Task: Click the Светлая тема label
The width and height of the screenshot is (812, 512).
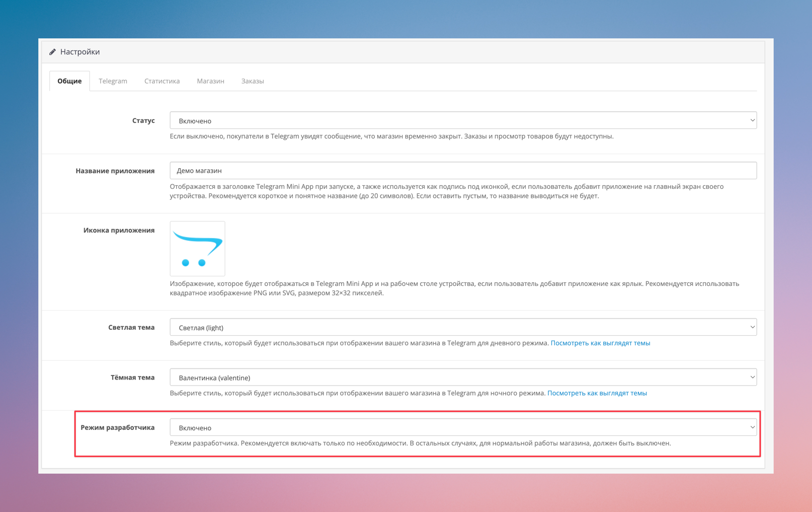Action: tap(131, 328)
